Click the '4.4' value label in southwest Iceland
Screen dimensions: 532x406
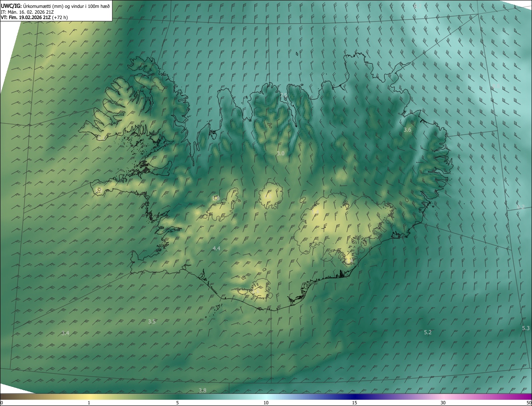tap(216, 248)
